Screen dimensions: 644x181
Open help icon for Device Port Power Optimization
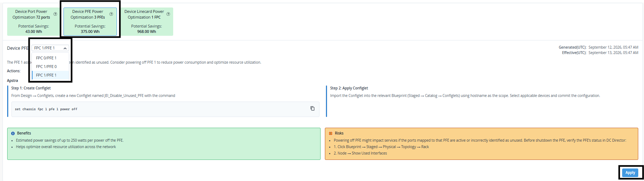(55, 14)
